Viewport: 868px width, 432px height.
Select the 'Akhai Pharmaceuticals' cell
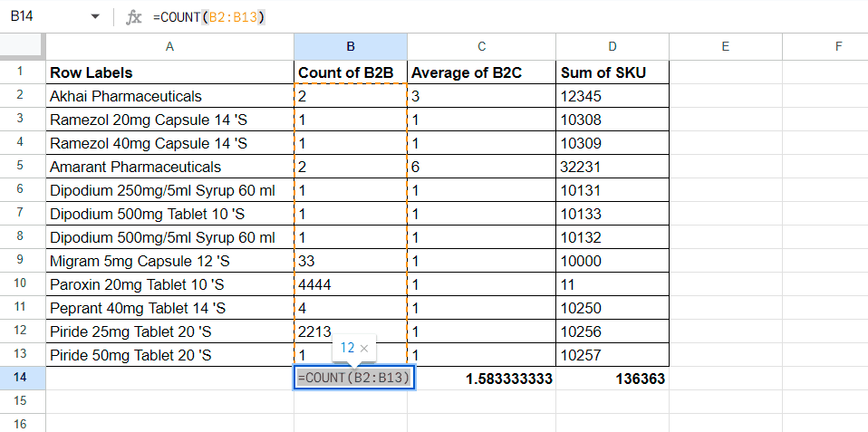tap(170, 96)
